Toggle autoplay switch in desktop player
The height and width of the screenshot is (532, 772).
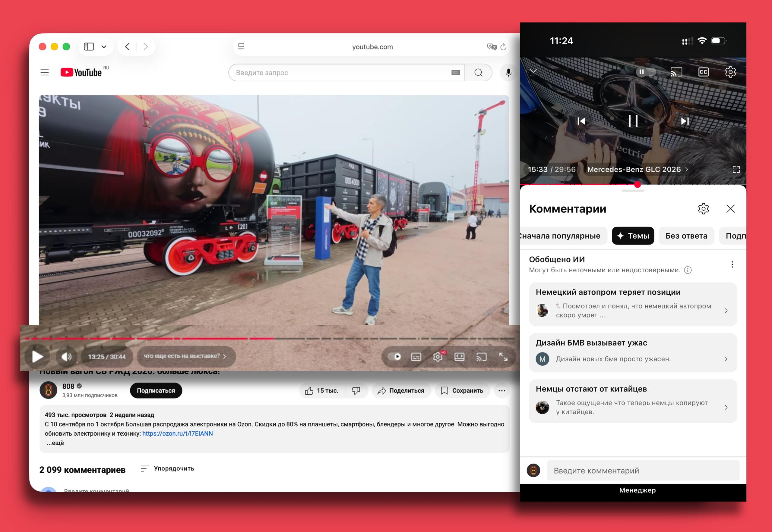[395, 357]
